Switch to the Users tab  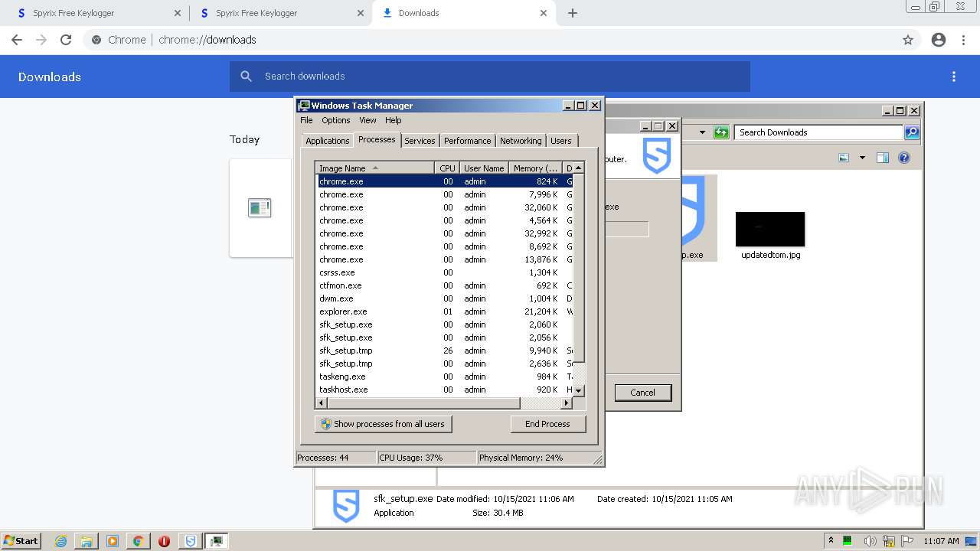[561, 141]
